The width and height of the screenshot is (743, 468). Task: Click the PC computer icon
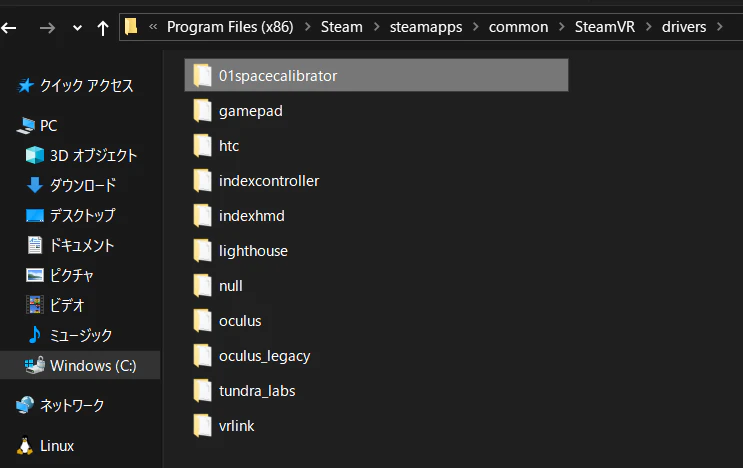pyautogui.click(x=26, y=126)
